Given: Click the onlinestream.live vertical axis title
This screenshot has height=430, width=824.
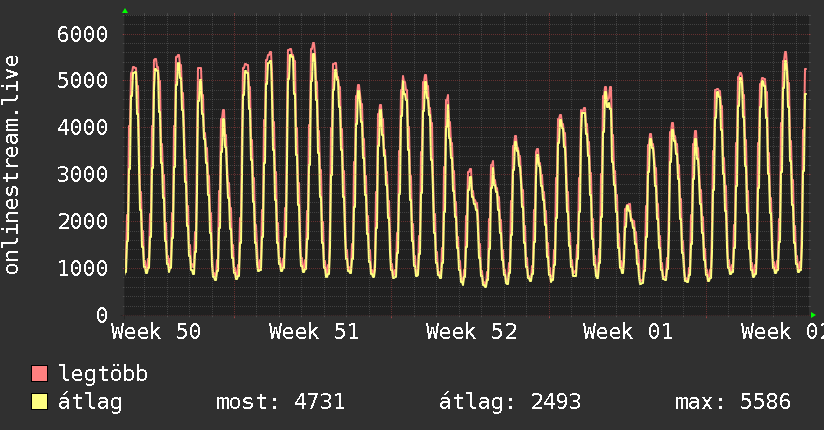Looking at the screenshot, I should (x=12, y=165).
